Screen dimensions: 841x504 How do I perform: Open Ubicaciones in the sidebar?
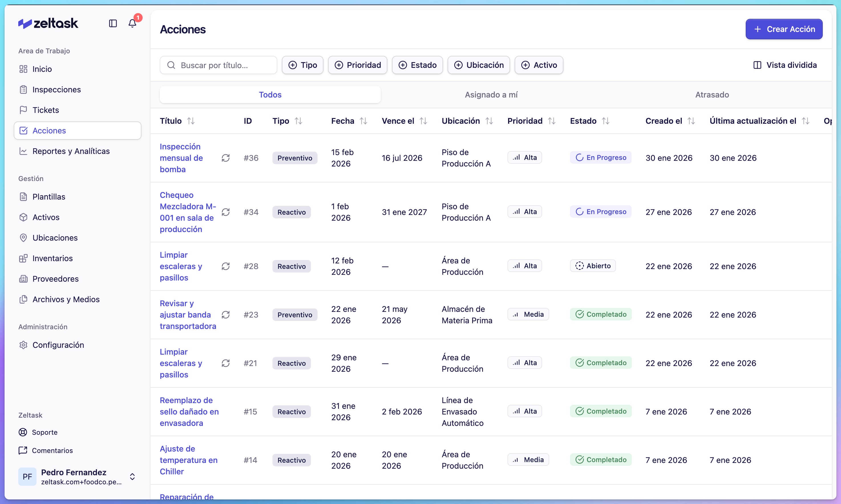[x=78, y=238]
